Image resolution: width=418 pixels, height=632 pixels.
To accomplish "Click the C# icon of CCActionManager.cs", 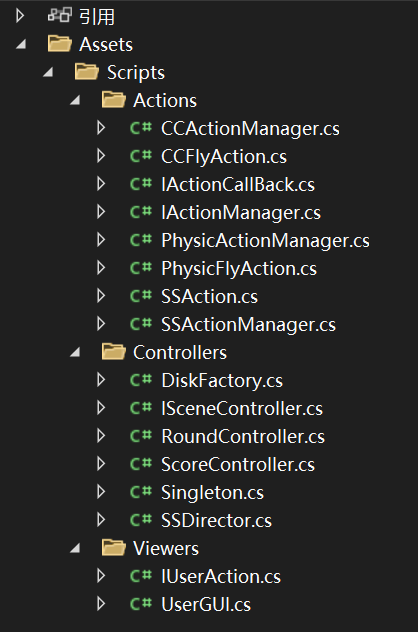I will [x=141, y=128].
